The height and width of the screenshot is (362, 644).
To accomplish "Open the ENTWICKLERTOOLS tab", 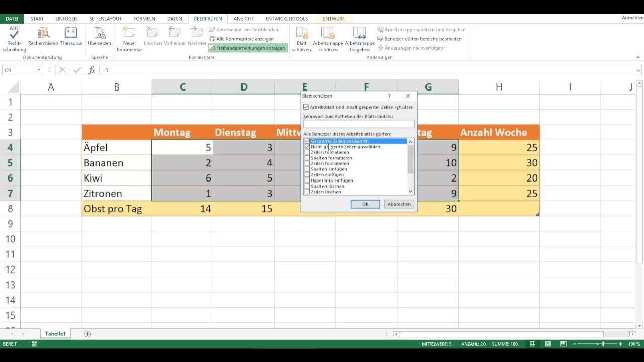I will [x=287, y=19].
